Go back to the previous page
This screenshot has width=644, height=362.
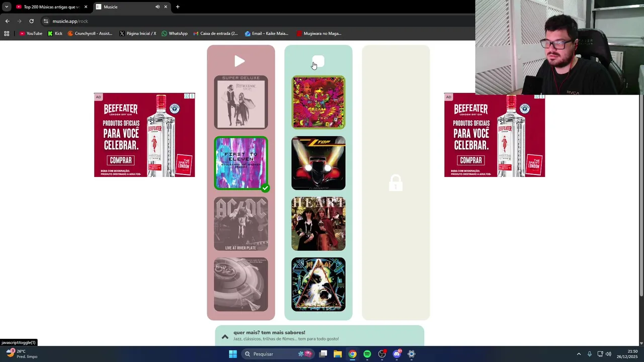pos(7,21)
